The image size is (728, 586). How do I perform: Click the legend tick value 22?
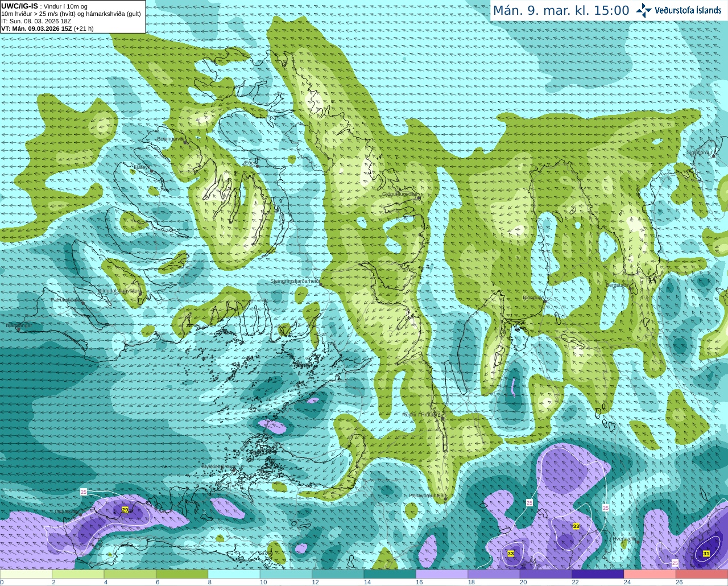(575, 583)
